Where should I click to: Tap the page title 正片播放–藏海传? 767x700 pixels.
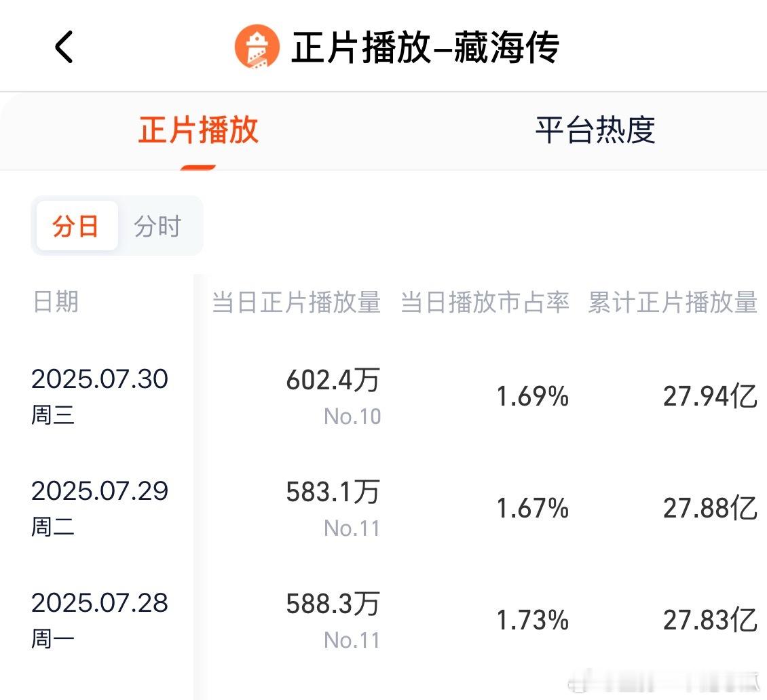425,47
